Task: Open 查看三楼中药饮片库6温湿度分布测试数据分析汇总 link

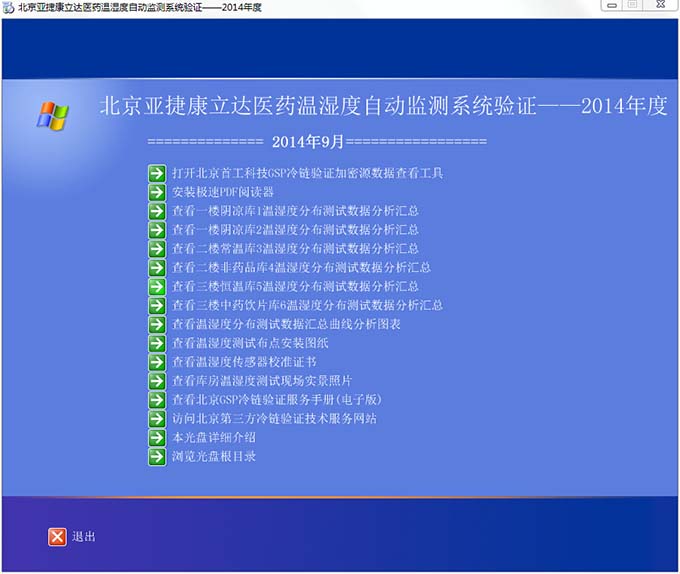Action: tap(307, 305)
